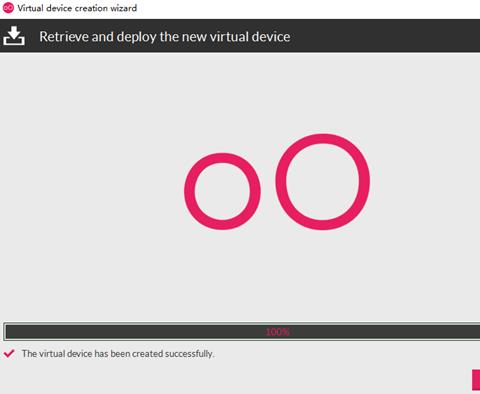This screenshot has height=394, width=480.
Task: Click the Genymotion logo in the title bar
Action: pos(8,8)
